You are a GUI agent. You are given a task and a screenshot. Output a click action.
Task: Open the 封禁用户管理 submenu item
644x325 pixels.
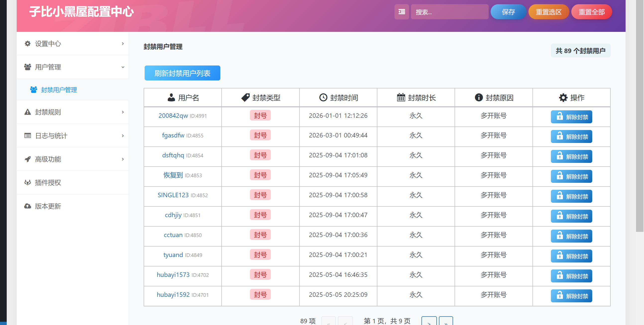(59, 90)
